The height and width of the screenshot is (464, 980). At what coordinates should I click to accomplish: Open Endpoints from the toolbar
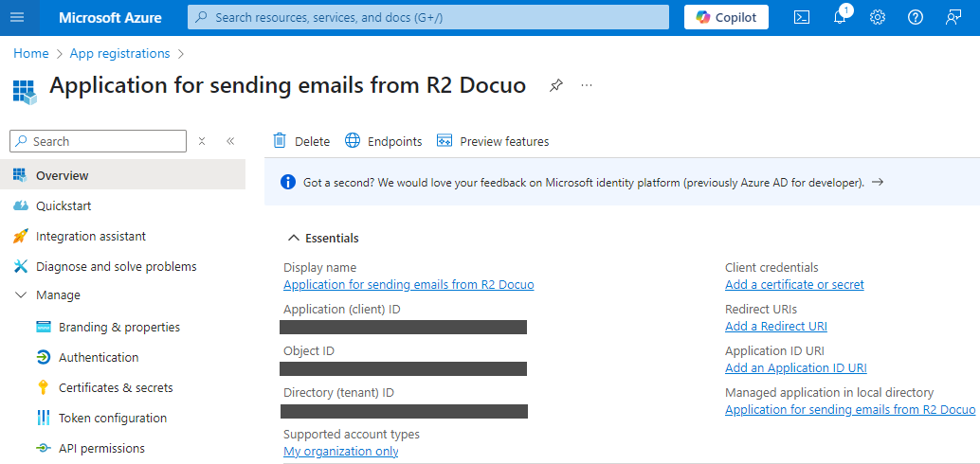pos(384,141)
